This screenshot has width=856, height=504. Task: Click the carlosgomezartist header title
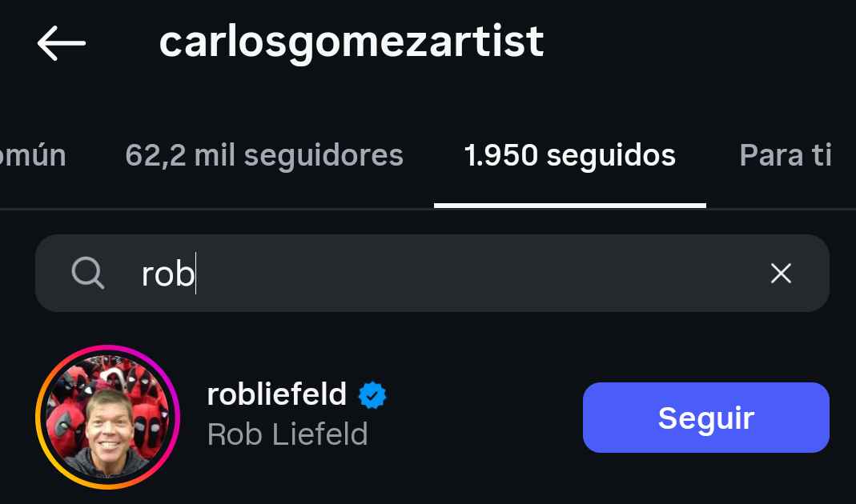click(351, 42)
